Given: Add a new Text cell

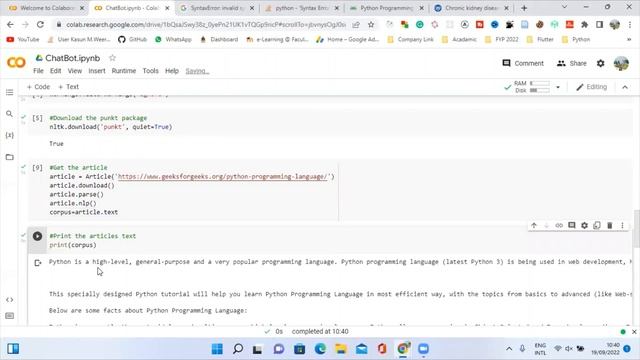Looking at the screenshot, I should 69,87.
